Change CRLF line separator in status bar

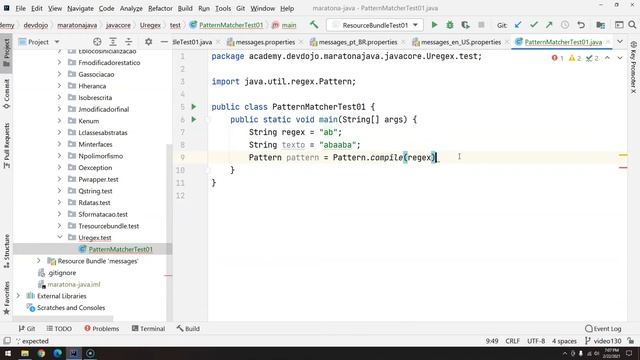tap(512, 341)
